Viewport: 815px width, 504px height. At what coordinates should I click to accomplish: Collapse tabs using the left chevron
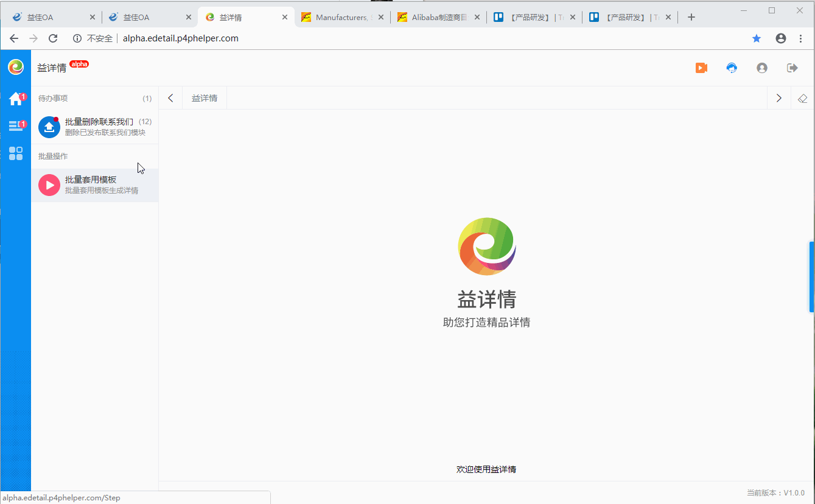(170, 97)
